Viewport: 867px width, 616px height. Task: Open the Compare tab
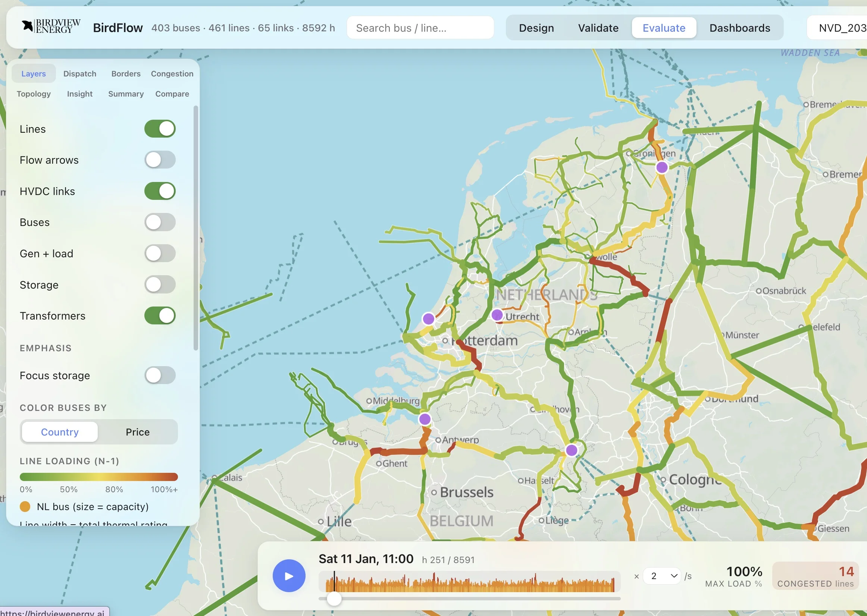pyautogui.click(x=172, y=94)
